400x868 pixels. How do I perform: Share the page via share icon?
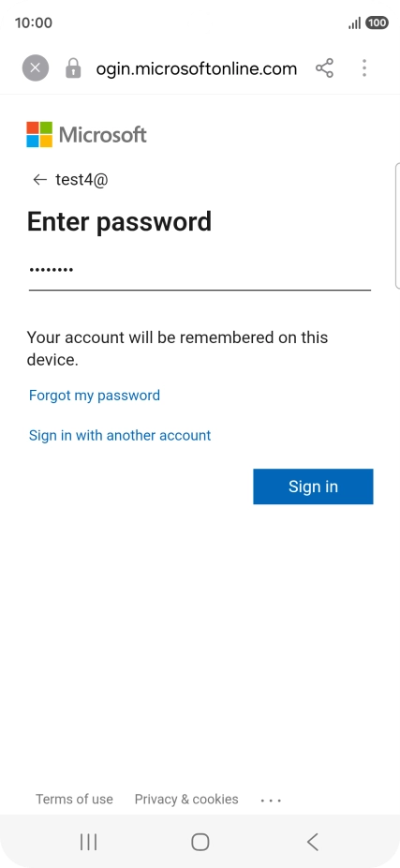pos(325,68)
